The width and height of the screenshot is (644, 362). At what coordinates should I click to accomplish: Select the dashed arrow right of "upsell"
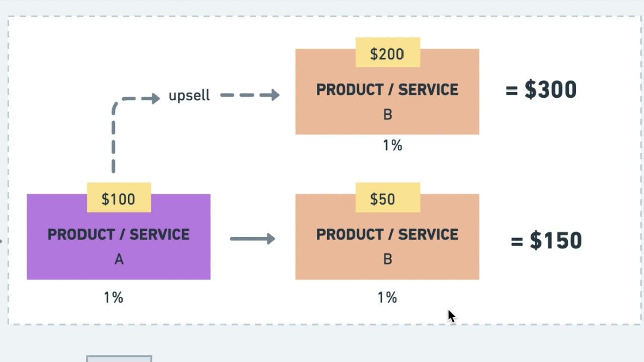point(250,95)
